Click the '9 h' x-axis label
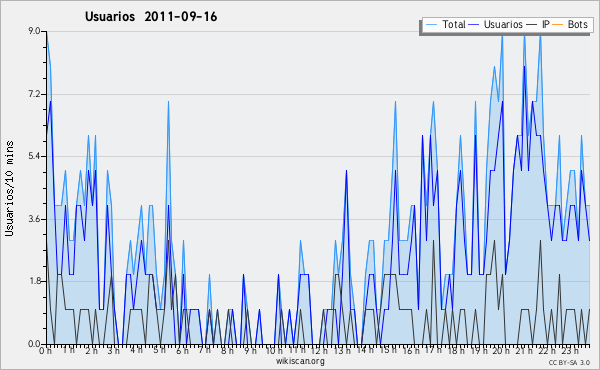This screenshot has height=370, width=600. 250,350
